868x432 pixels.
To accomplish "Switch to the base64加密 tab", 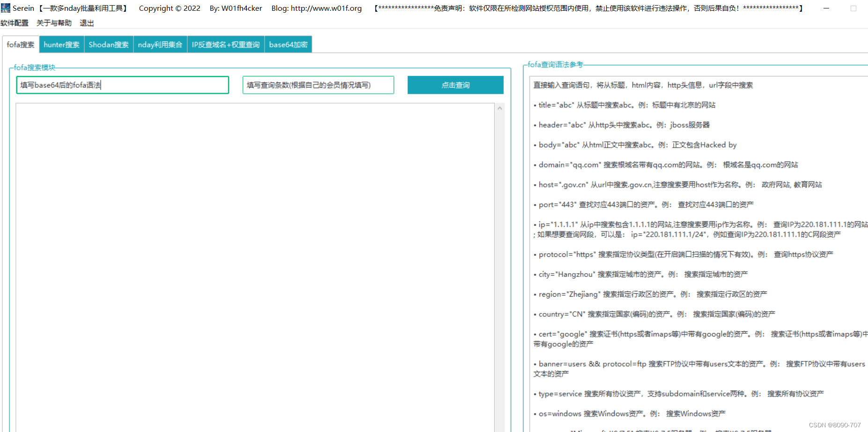I will click(288, 45).
